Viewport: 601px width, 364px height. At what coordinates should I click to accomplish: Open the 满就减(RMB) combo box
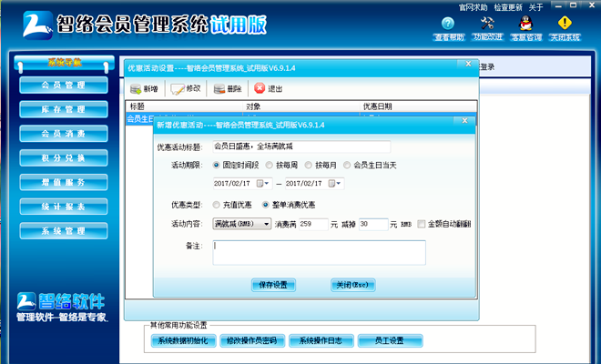coord(242,224)
